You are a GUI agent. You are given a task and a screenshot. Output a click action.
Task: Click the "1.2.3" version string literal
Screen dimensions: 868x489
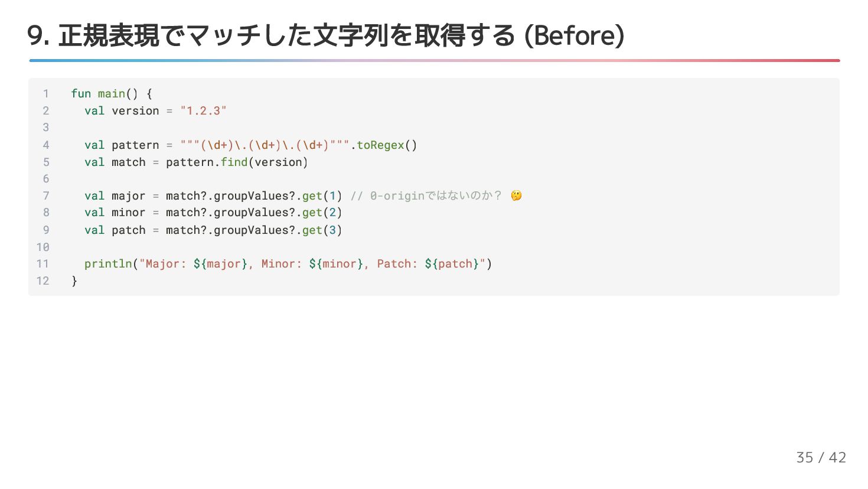point(203,110)
